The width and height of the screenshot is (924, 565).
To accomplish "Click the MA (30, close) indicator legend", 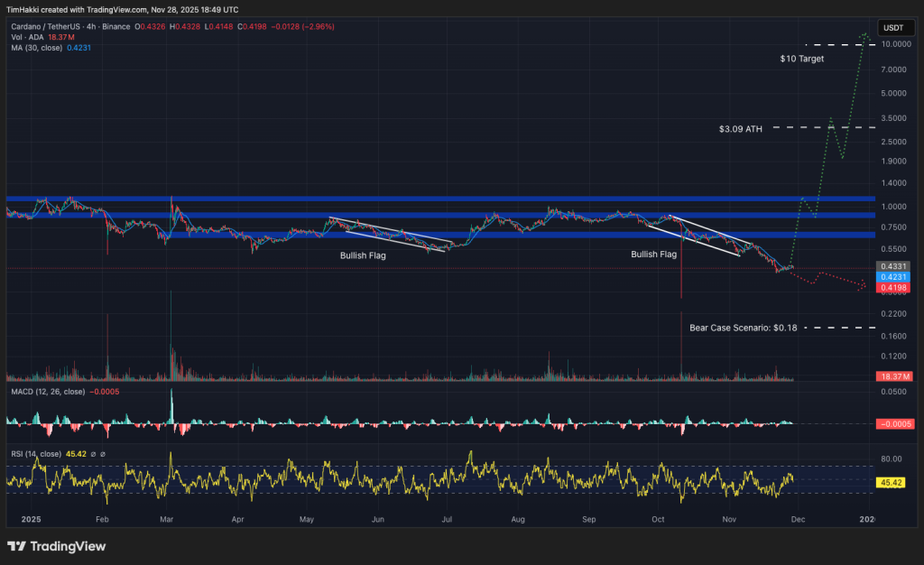I will (36, 47).
